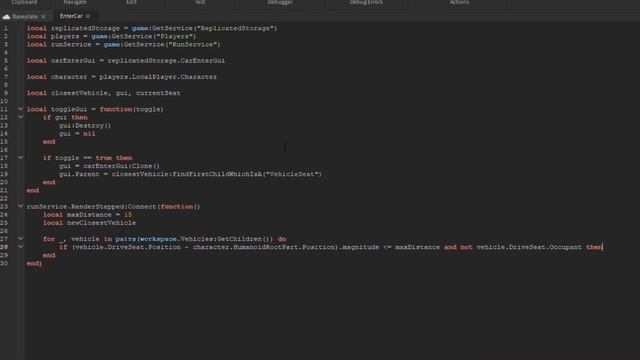Click the Clipboard ribbon section label

24,2
